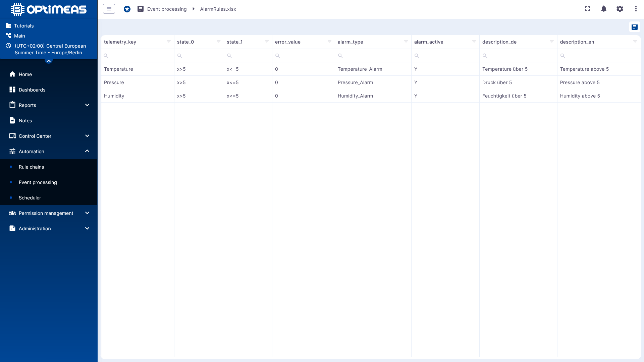Click 'Feuchtigkeit über 5' cell
This screenshot has width=644, height=362.
(518, 96)
